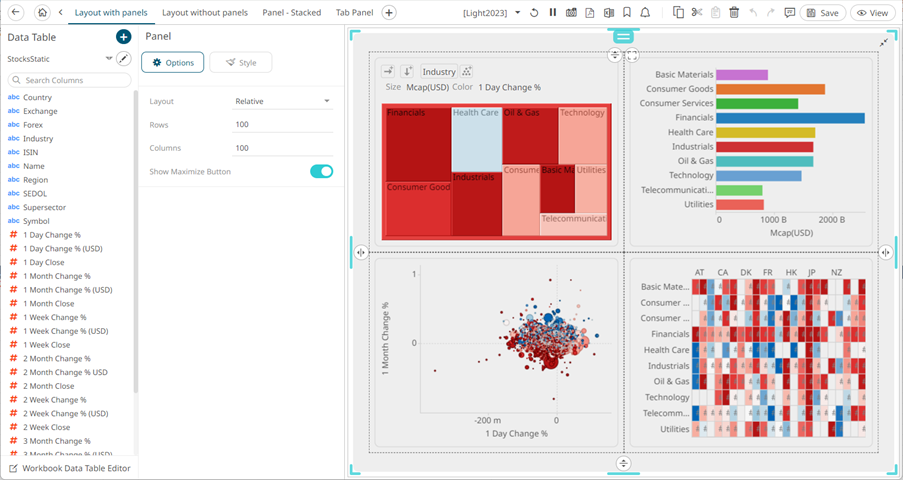
Task: Switch to the Style tab
Action: click(x=240, y=62)
